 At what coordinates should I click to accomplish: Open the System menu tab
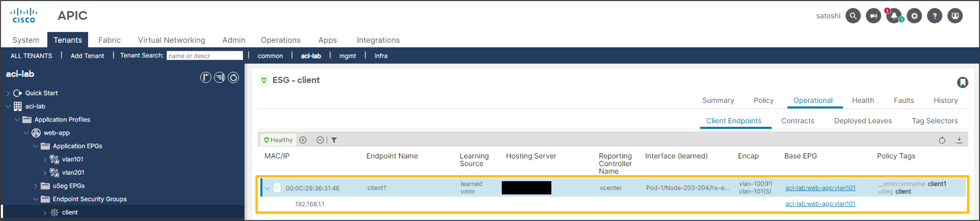point(26,40)
